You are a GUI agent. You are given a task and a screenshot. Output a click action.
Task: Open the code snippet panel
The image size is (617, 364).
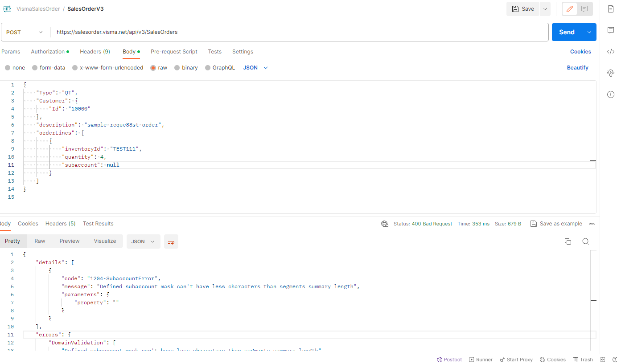tap(610, 51)
